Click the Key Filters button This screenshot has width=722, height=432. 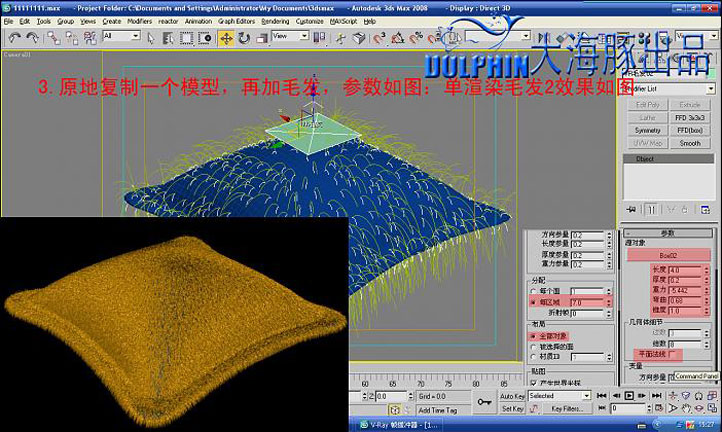click(567, 409)
